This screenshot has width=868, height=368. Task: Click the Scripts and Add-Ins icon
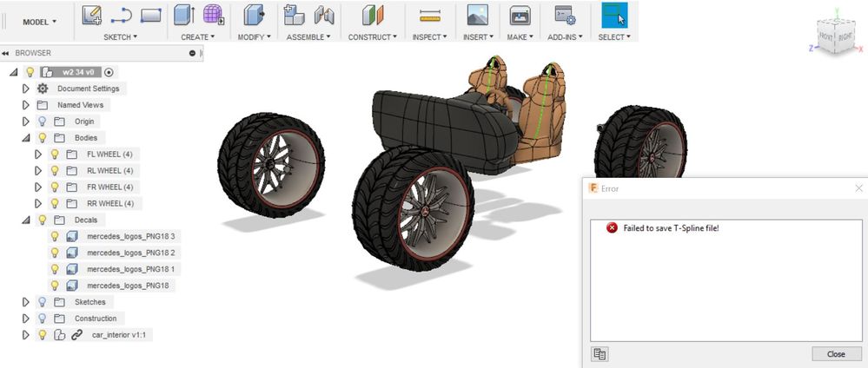[x=565, y=16]
